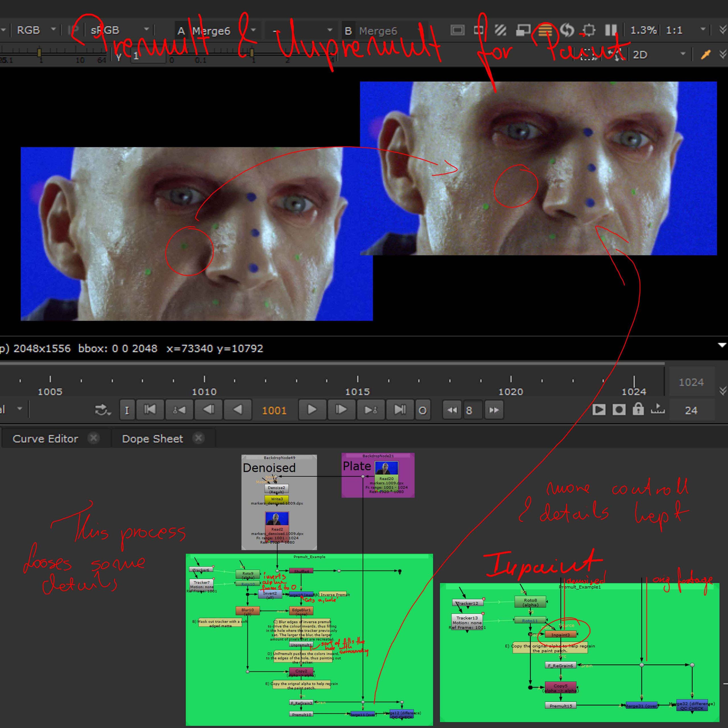Image resolution: width=728 pixels, height=728 pixels.
Task: Click the format guide rectangle icon
Action: tap(458, 30)
